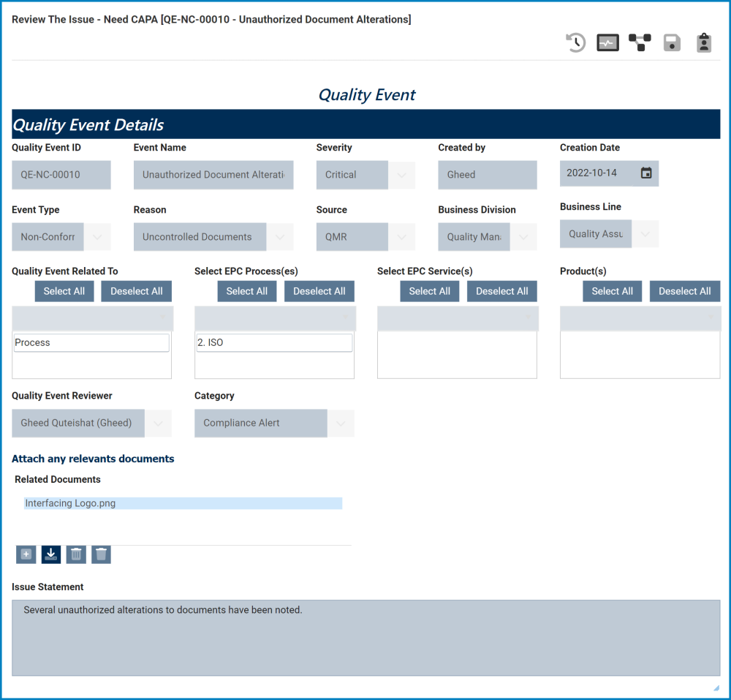The height and width of the screenshot is (700, 731).
Task: Clear all documents using the second trash icon
Action: (101, 554)
